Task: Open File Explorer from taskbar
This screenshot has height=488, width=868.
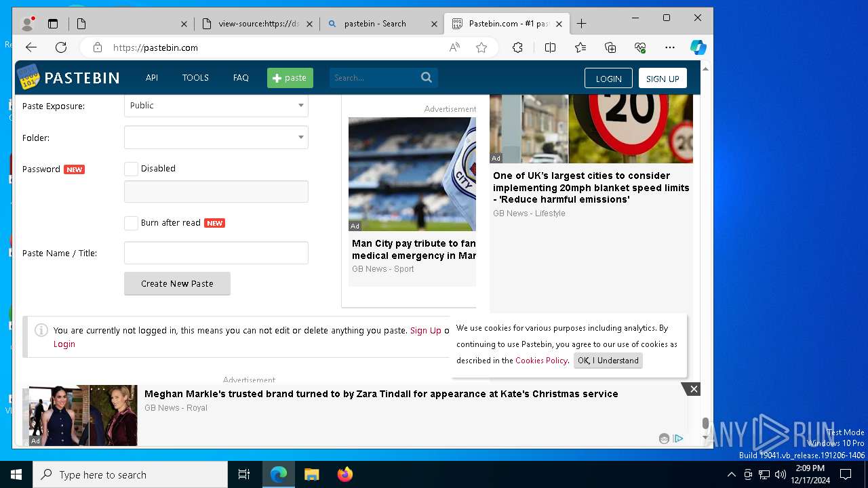Action: click(312, 474)
